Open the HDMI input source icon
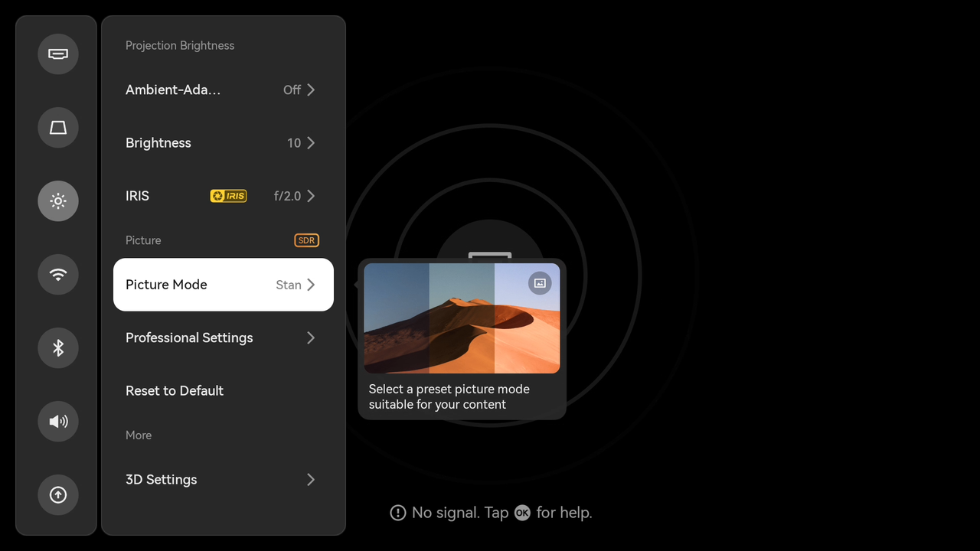Image resolution: width=980 pixels, height=551 pixels. pos(58,54)
